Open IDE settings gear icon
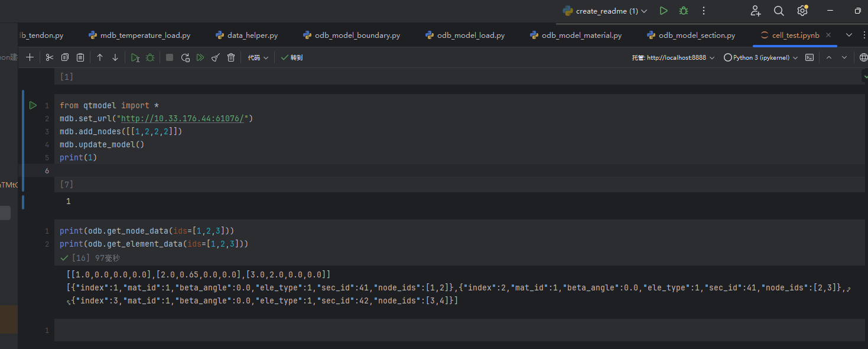 coord(802,11)
